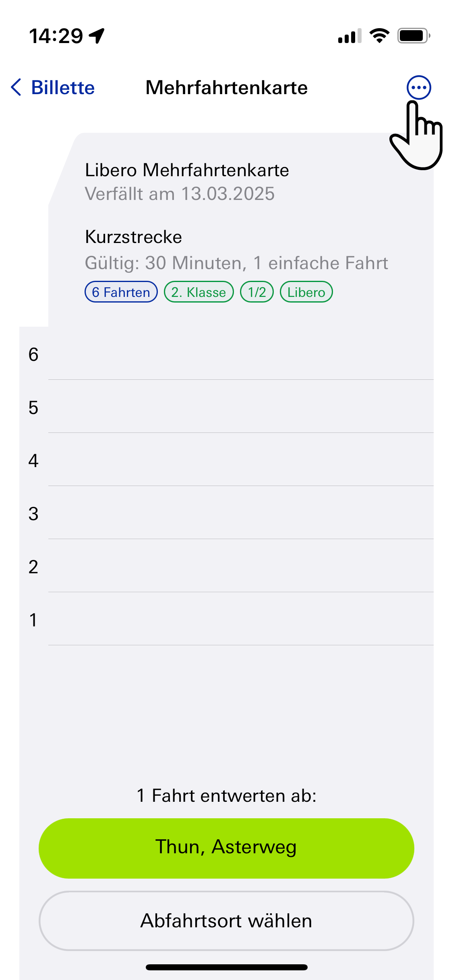The image size is (453, 980).
Task: Tap the back chevron arrow
Action: [x=16, y=87]
